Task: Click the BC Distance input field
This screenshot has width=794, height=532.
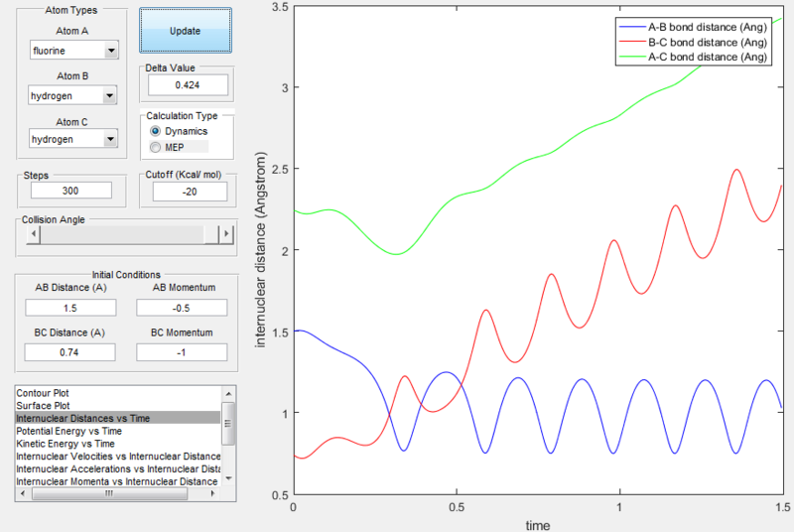Action: pos(69,352)
